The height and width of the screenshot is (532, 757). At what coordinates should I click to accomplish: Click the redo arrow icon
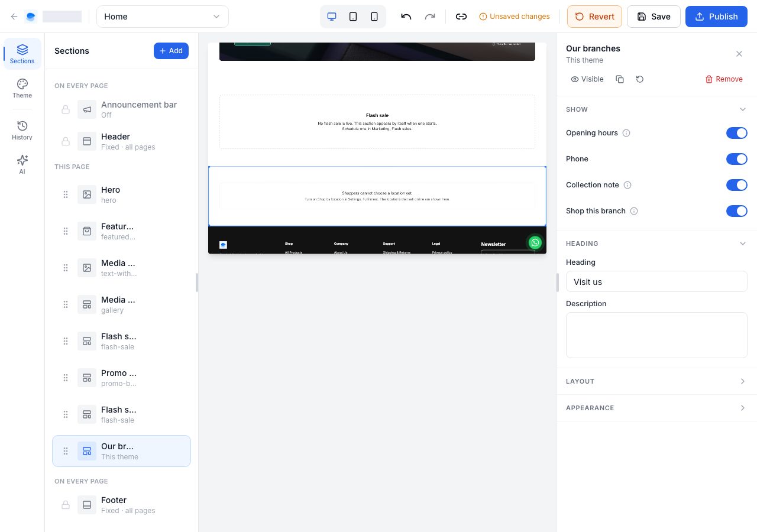(x=430, y=17)
